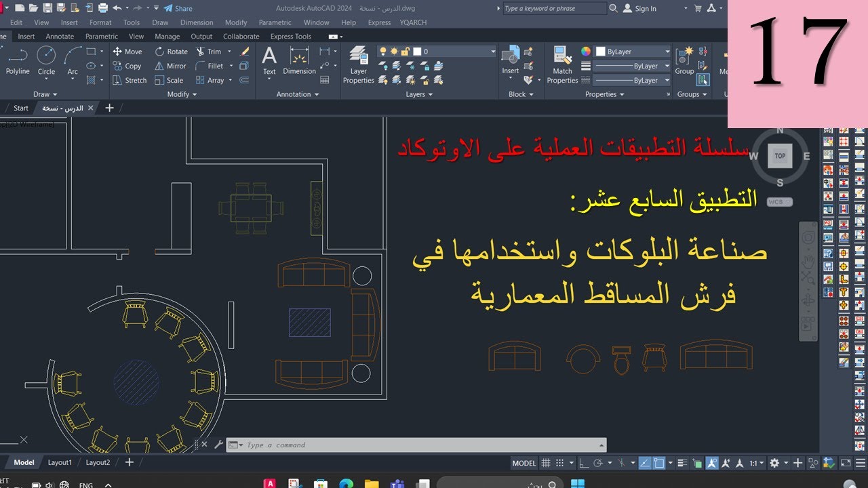The image size is (868, 488).
Task: Select the Scale tool
Action: (x=169, y=80)
